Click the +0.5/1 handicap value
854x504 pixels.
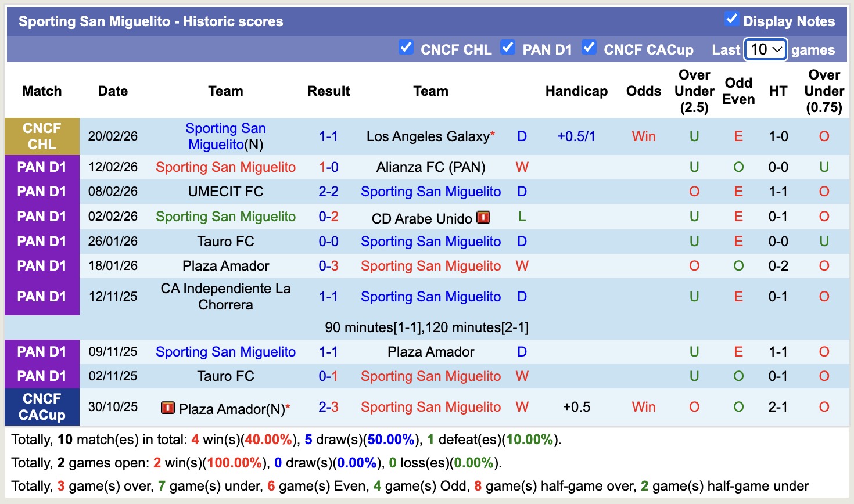pyautogui.click(x=576, y=136)
